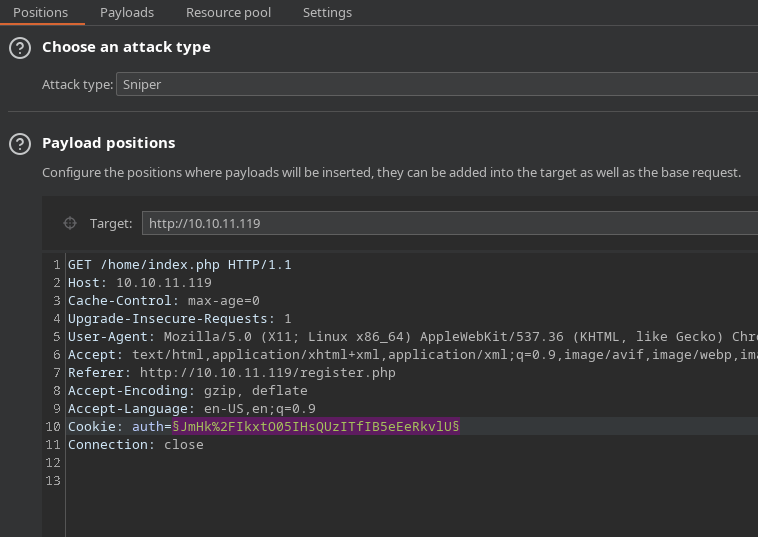Click the highlighted auth cookie payload marker
758x537 pixels.
[315, 427]
